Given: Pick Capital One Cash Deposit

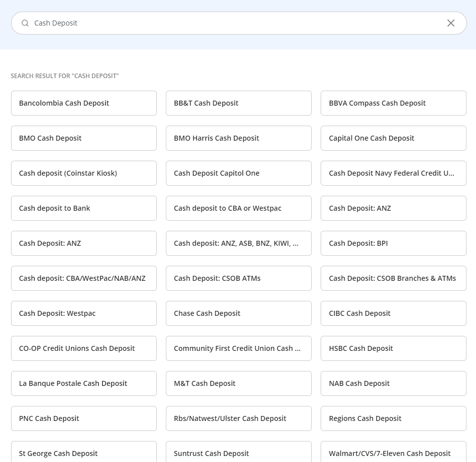Looking at the screenshot, I should (393, 138).
